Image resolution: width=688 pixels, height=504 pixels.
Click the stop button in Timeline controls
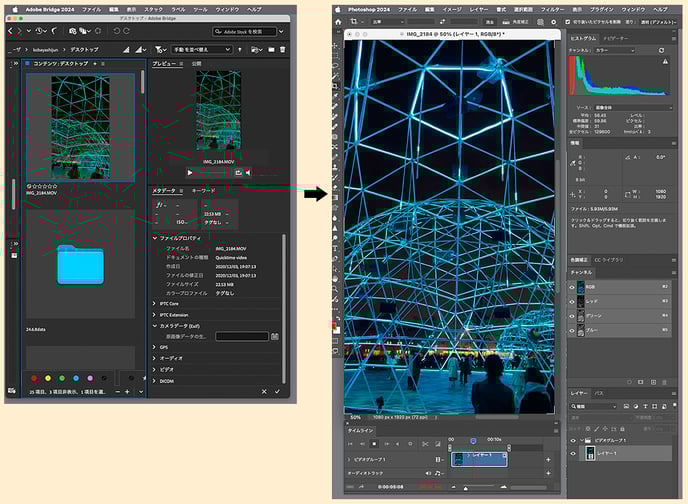point(374,443)
